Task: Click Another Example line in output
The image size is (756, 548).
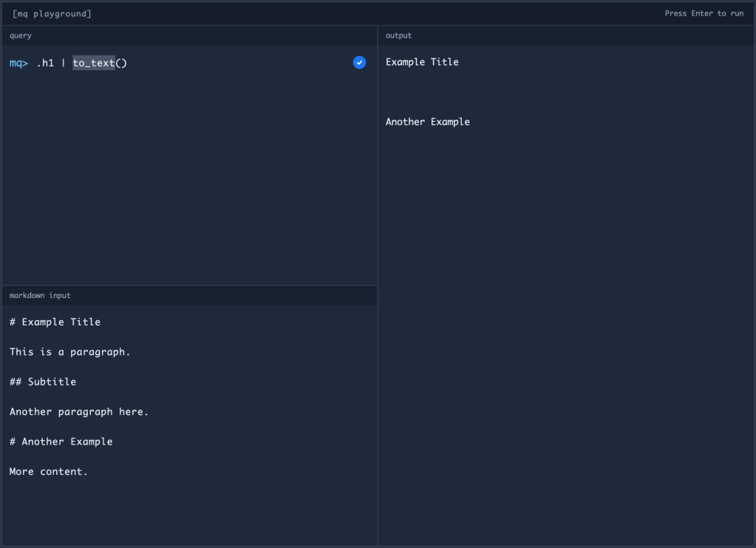Action: click(x=427, y=122)
